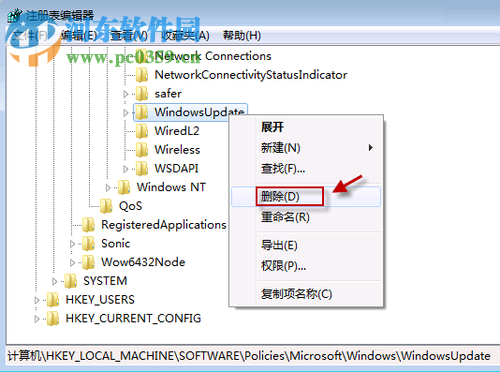500x372 pixels.
Task: Click the Wireless folder icon
Action: point(142,150)
